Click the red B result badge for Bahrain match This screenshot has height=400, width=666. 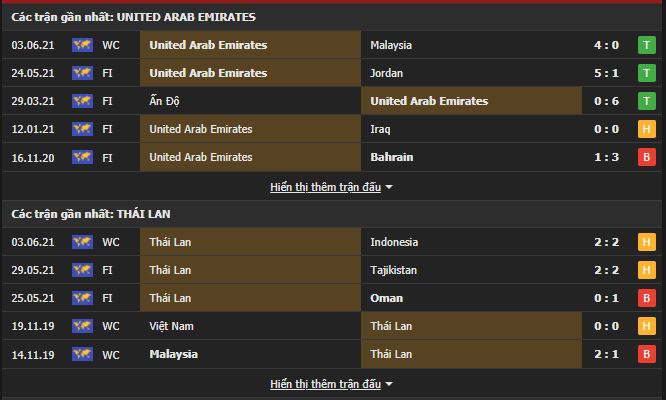coord(647,157)
